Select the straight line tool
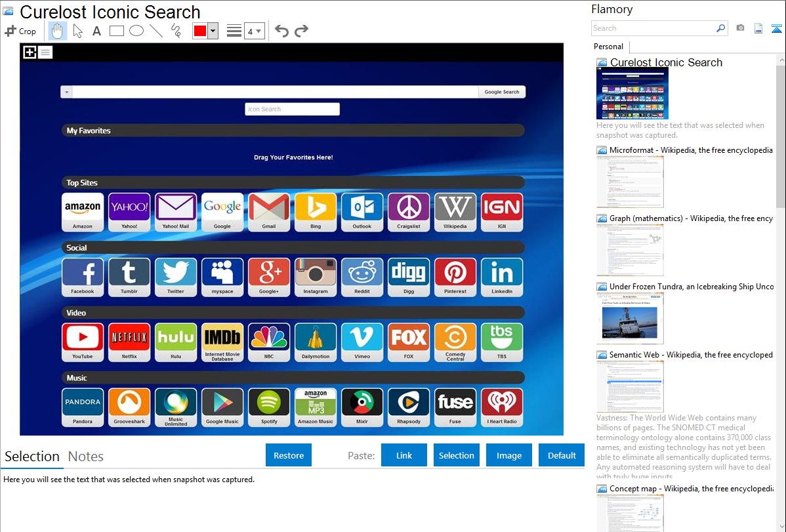This screenshot has height=532, width=786. [x=156, y=31]
